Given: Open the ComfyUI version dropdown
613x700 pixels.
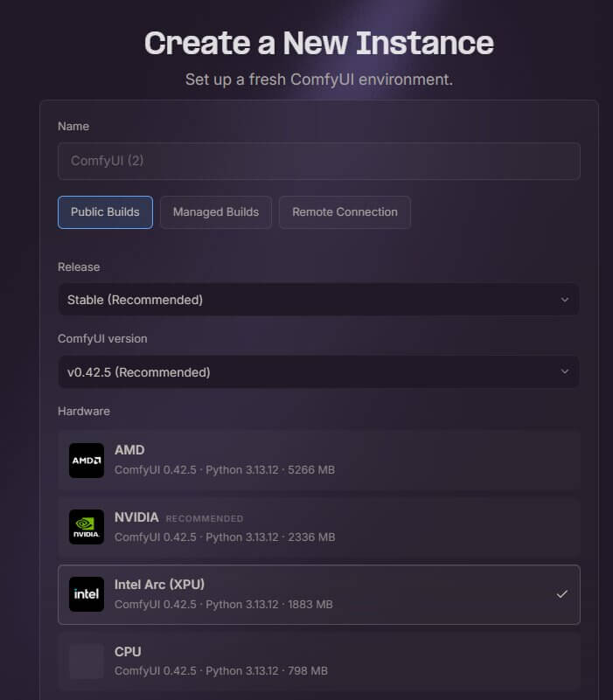Looking at the screenshot, I should (319, 372).
